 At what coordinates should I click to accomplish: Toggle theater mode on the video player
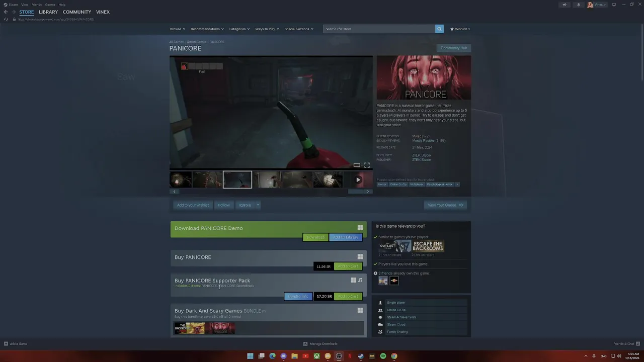357,165
